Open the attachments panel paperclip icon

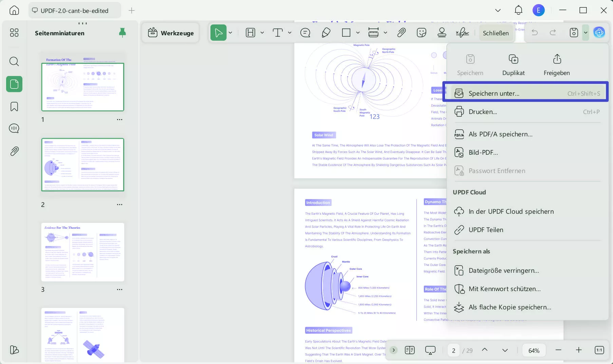(14, 151)
